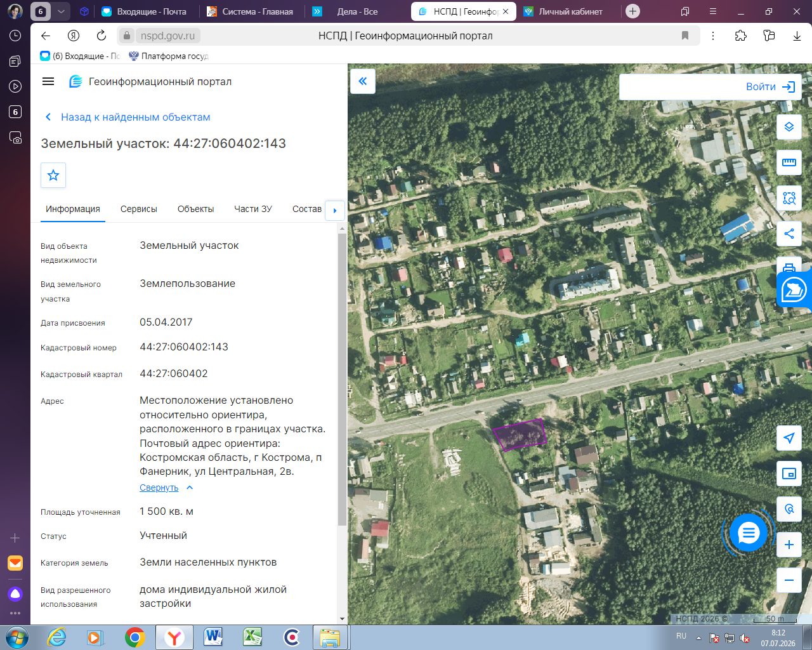The image size is (812, 650).
Task: Open the Windows Start menu
Action: point(16,637)
